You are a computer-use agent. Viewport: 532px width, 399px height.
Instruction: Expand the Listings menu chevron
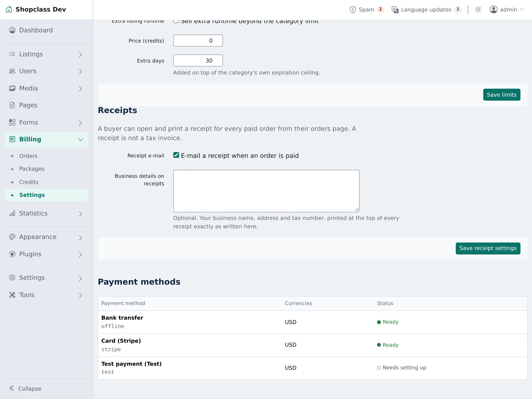[x=80, y=55]
